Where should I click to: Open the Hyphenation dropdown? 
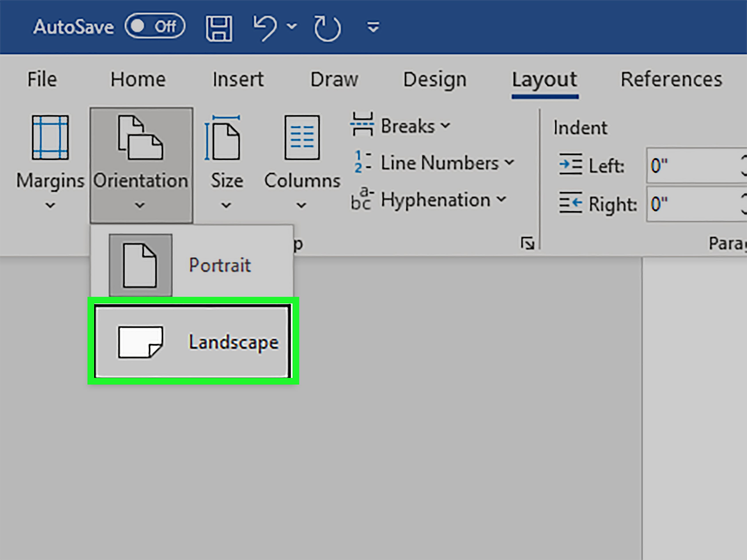point(501,199)
